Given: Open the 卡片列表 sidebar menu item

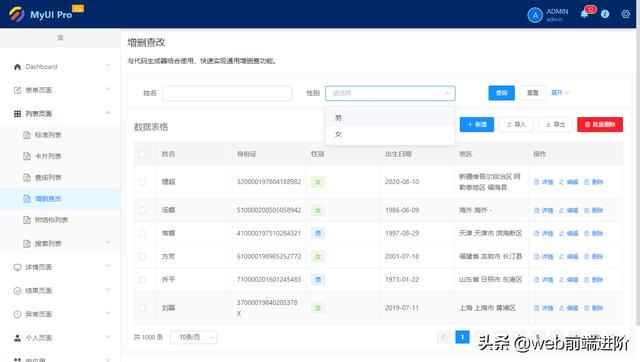Looking at the screenshot, I should [60, 156].
